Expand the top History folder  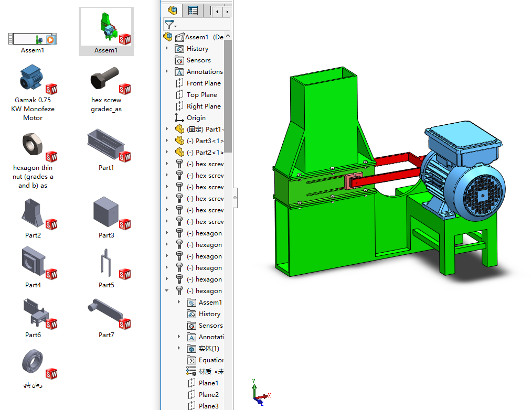pos(167,48)
